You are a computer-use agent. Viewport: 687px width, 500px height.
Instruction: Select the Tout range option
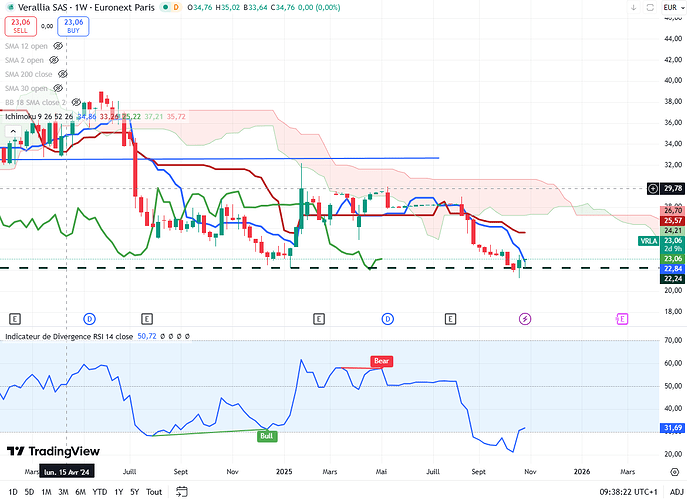(153, 492)
